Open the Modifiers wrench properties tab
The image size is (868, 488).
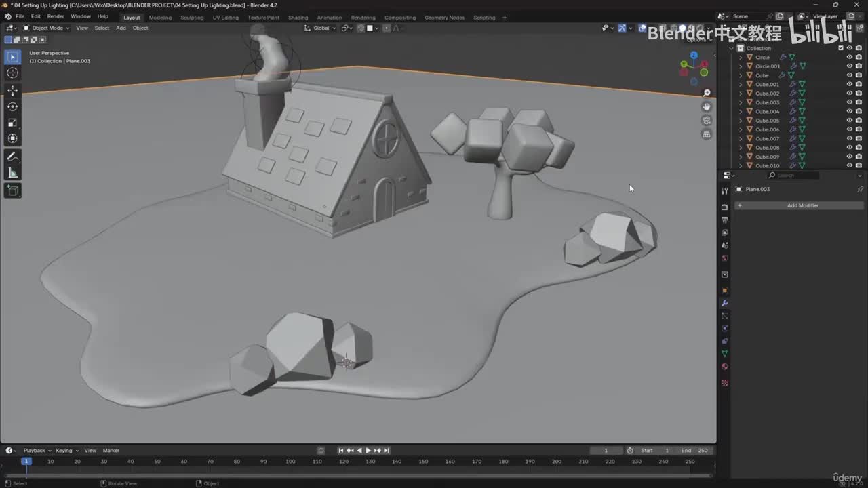(724, 303)
